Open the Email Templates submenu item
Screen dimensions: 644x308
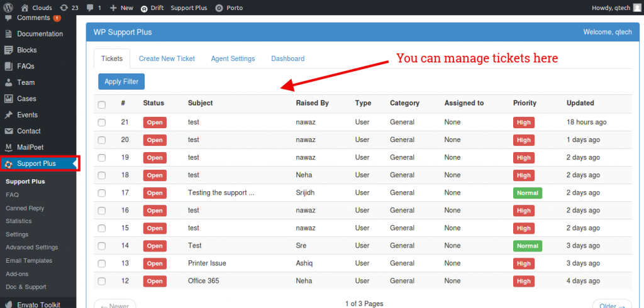click(x=29, y=261)
